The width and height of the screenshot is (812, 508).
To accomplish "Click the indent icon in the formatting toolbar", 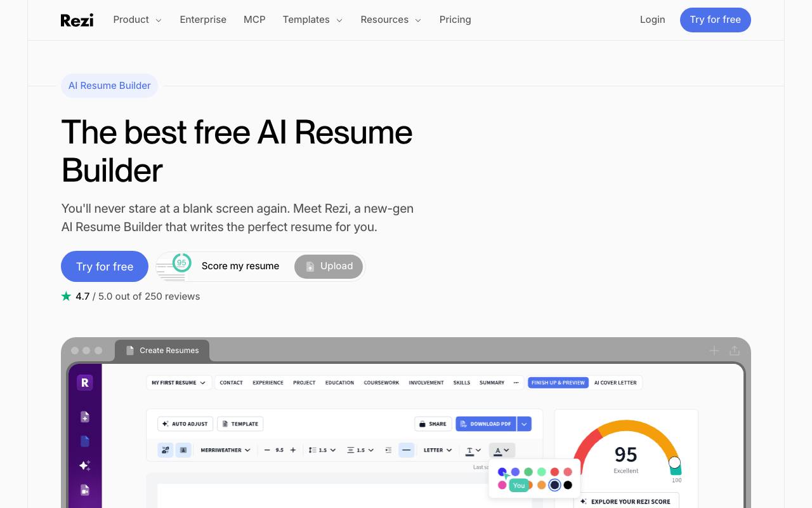I will pyautogui.click(x=388, y=450).
